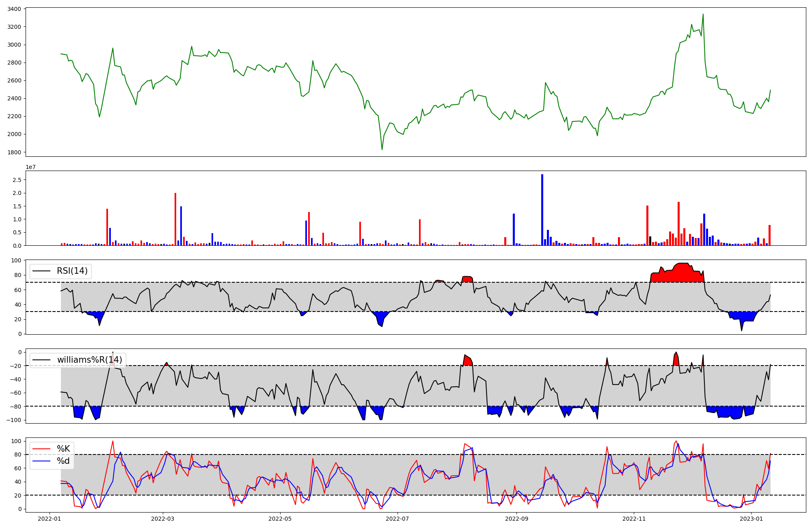Click the %d blue legend entry

pyautogui.click(x=63, y=461)
